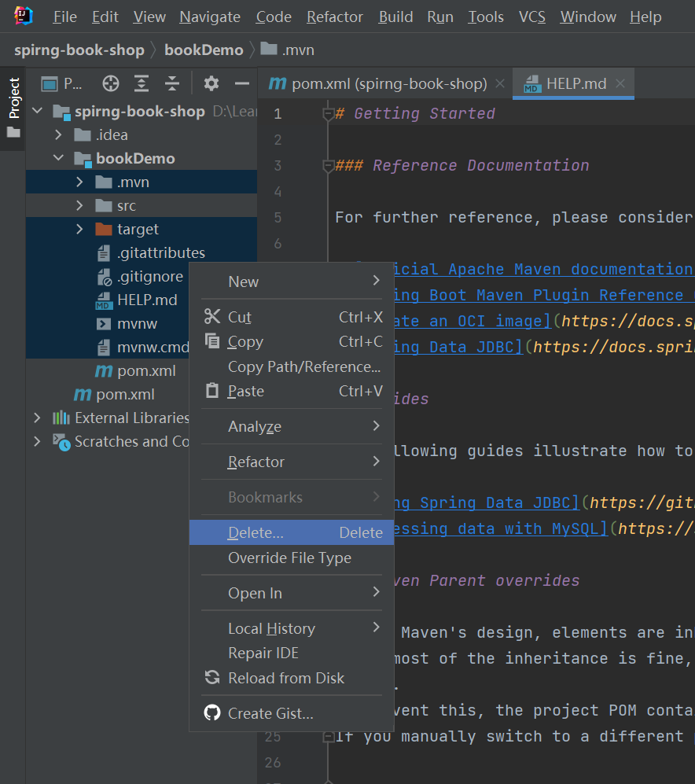Close the pom.xml editor tab

[x=499, y=83]
